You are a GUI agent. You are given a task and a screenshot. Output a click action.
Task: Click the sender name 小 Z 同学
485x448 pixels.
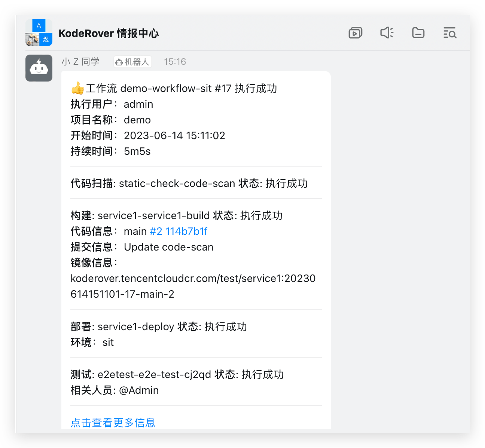80,62
